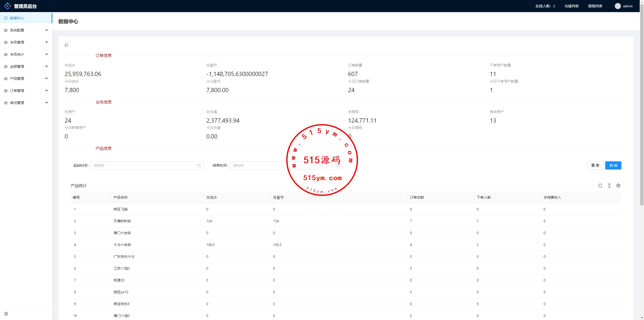The height and width of the screenshot is (320, 644).
Task: Open 充值列表 from top bar
Action: click(x=571, y=6)
